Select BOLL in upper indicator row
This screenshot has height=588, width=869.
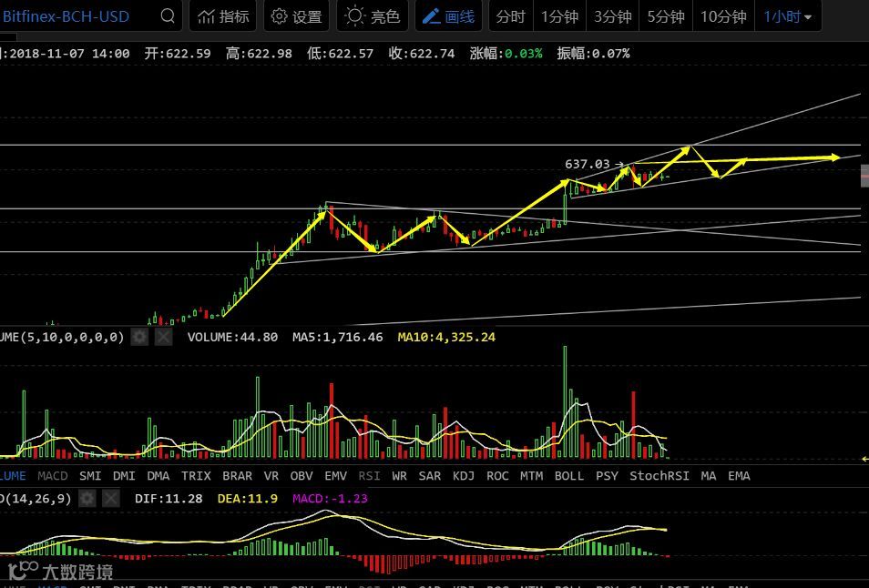[569, 476]
